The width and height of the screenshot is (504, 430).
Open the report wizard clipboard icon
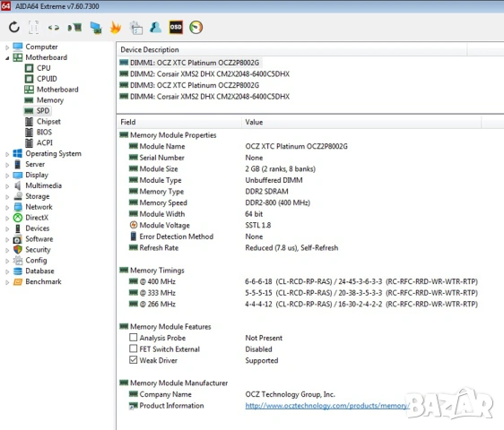(x=136, y=28)
